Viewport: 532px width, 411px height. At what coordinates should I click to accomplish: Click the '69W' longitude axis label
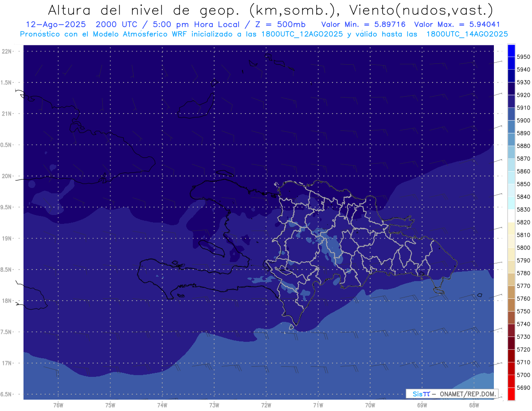coord(422,405)
